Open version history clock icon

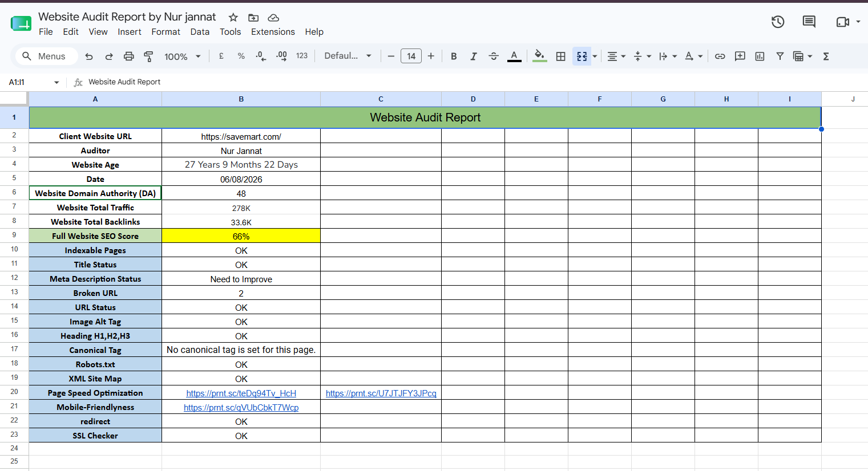778,22
